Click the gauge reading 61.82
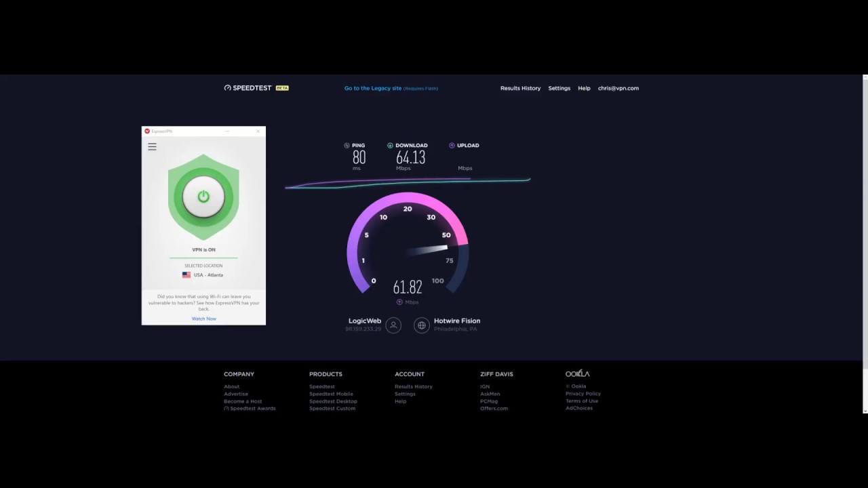This screenshot has width=868, height=488. tap(408, 287)
